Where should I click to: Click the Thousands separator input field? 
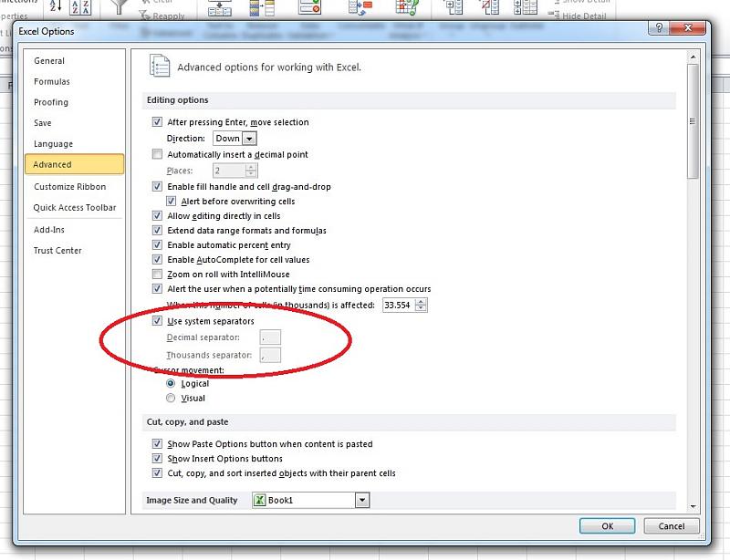[x=270, y=355]
